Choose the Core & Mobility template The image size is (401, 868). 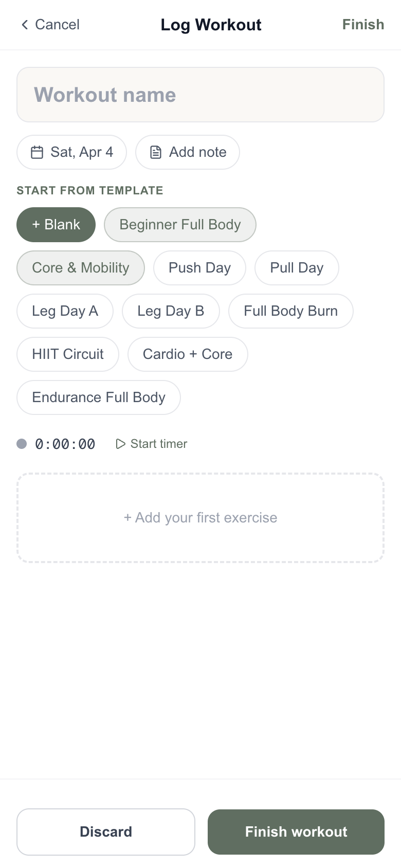[x=81, y=268]
